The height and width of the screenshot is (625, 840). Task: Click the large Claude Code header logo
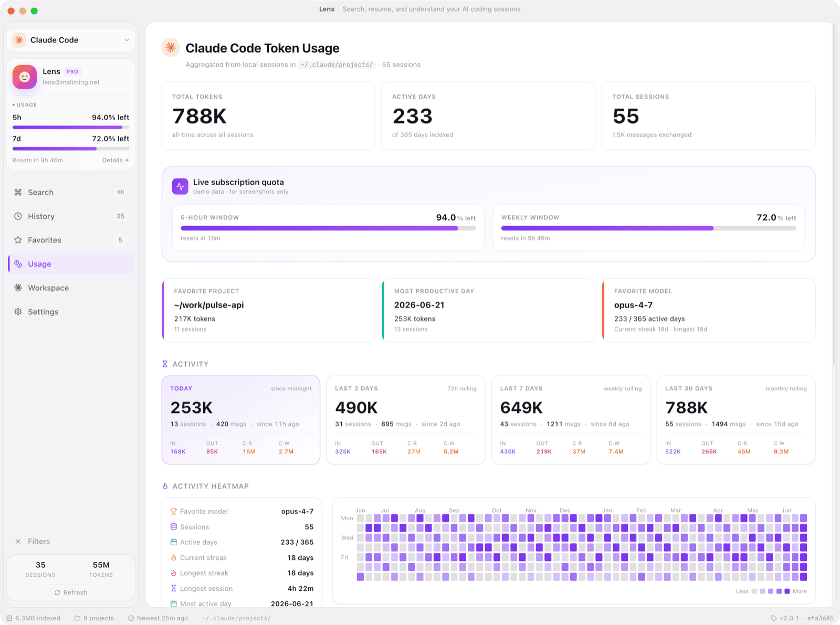171,48
